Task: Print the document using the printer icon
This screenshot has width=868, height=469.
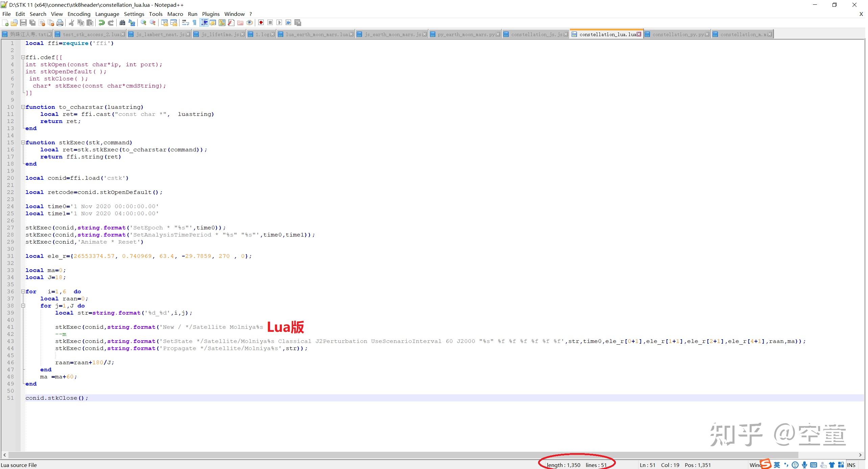Action: point(60,23)
